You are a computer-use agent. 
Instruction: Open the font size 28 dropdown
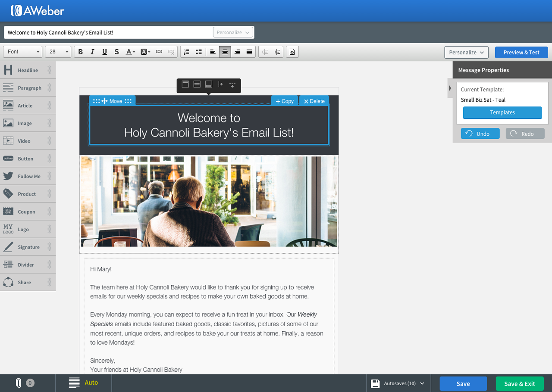point(58,52)
